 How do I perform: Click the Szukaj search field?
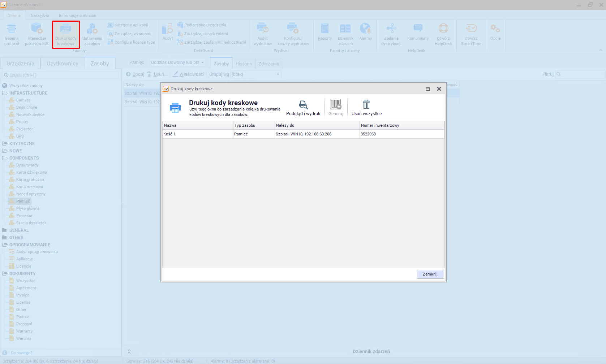pyautogui.click(x=61, y=75)
